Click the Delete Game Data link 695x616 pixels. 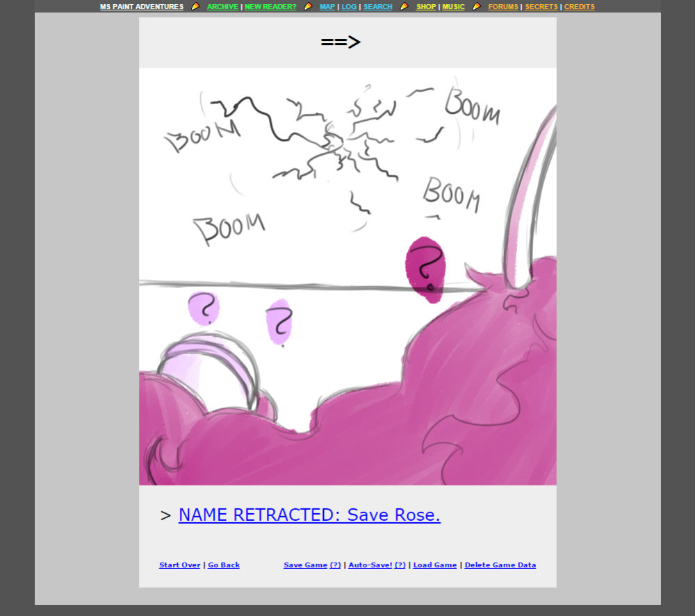500,565
